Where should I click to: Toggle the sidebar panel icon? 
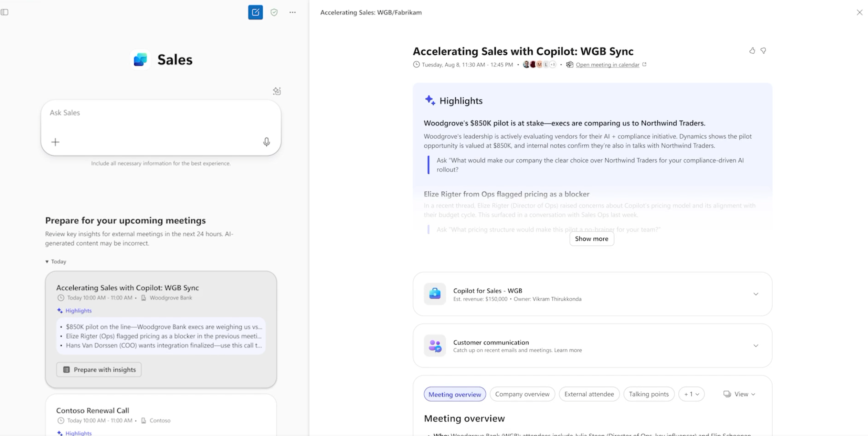pyautogui.click(x=4, y=12)
